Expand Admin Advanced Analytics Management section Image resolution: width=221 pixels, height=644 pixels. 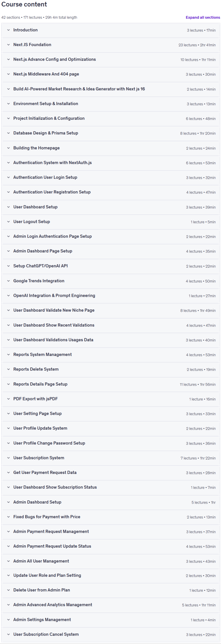pyautogui.click(x=111, y=605)
